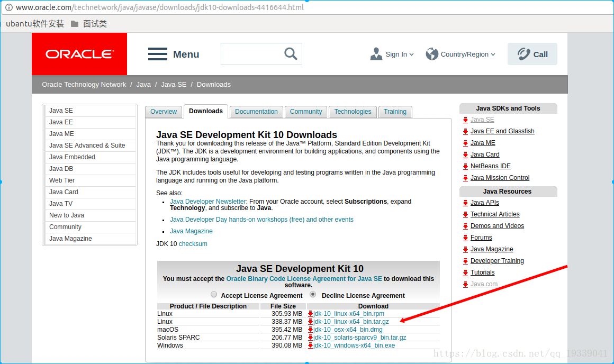Select New to Java in left sidebar
The image size is (614, 364).
pos(90,215)
